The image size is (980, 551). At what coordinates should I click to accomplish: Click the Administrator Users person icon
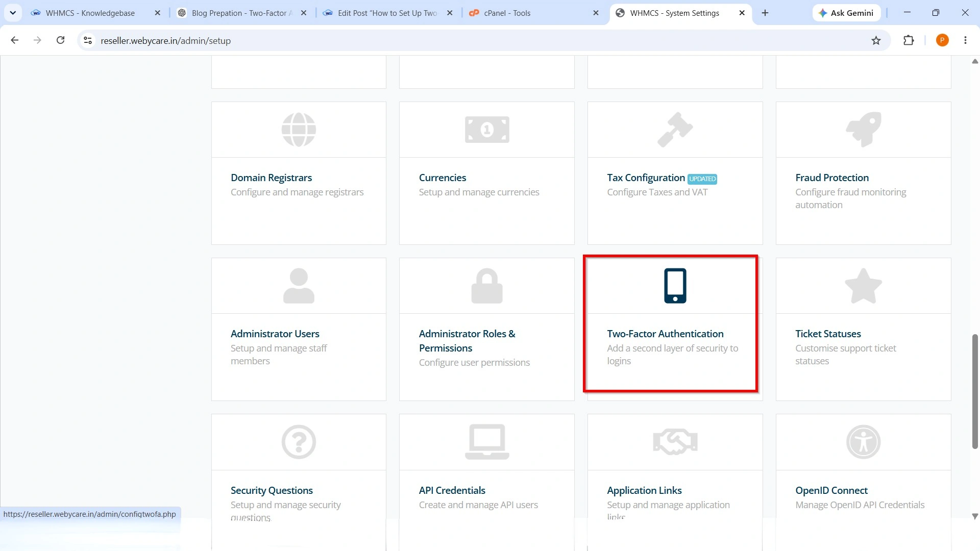(x=299, y=286)
